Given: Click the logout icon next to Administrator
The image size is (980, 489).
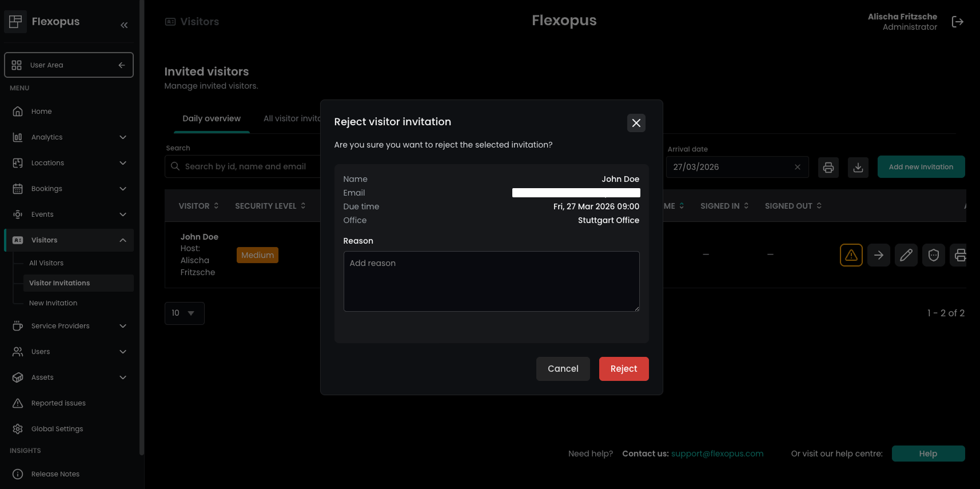Looking at the screenshot, I should click(957, 22).
